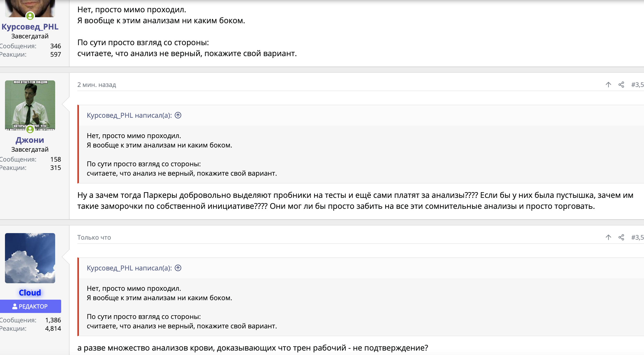Click post number link on Джони's post
Screen dimensions: 644x355
(x=637, y=85)
